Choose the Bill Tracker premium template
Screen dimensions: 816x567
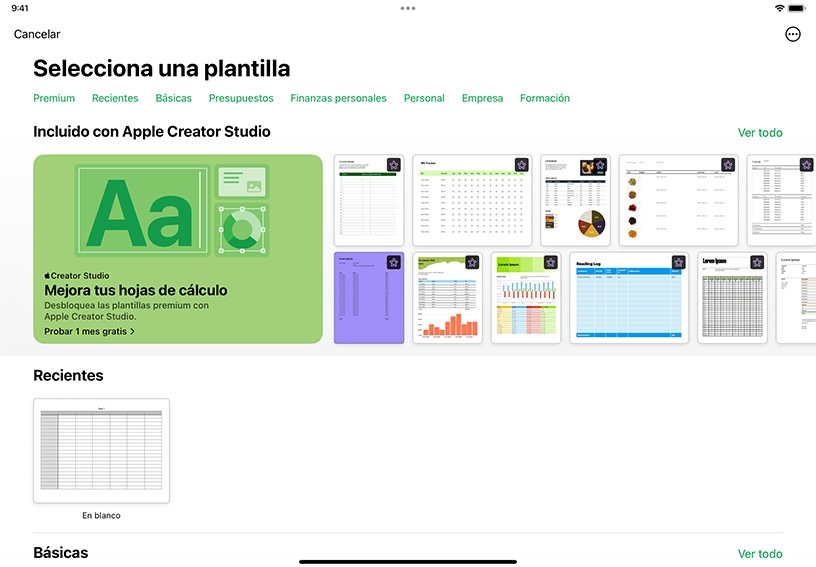pos(472,200)
